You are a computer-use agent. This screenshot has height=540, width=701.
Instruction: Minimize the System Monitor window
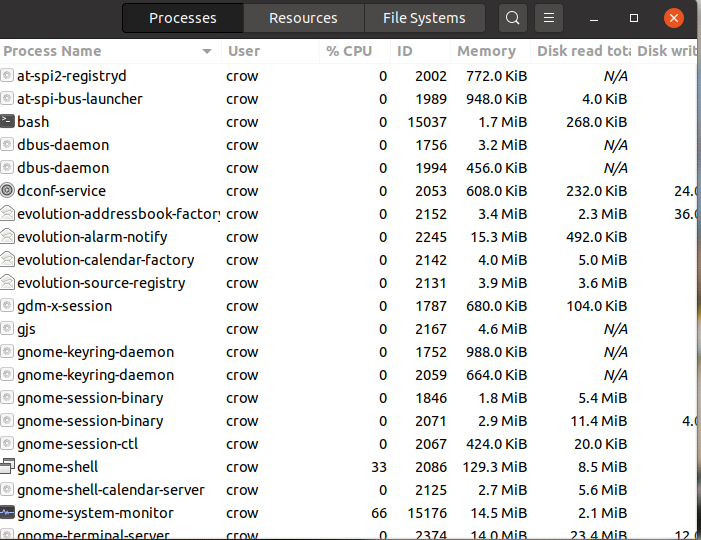[x=594, y=18]
